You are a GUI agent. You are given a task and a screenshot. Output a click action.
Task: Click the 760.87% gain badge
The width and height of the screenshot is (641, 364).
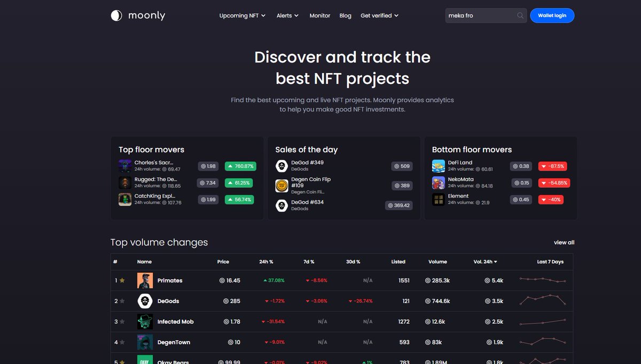click(240, 166)
